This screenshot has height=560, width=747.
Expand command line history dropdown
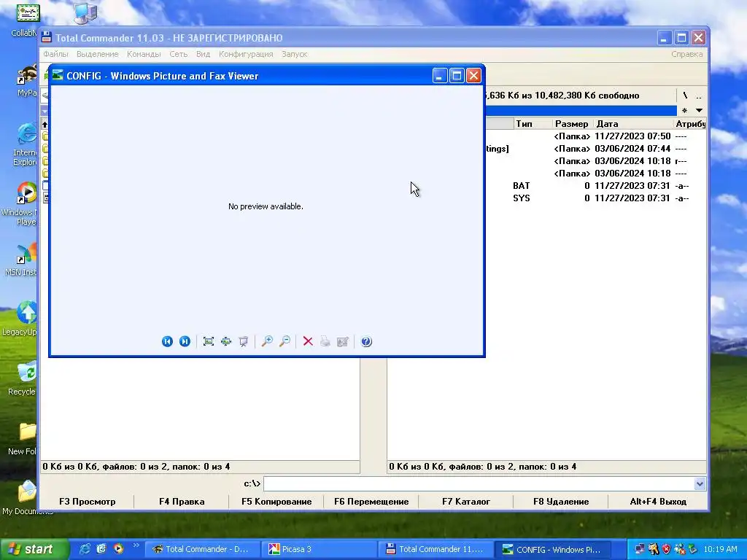tap(700, 484)
